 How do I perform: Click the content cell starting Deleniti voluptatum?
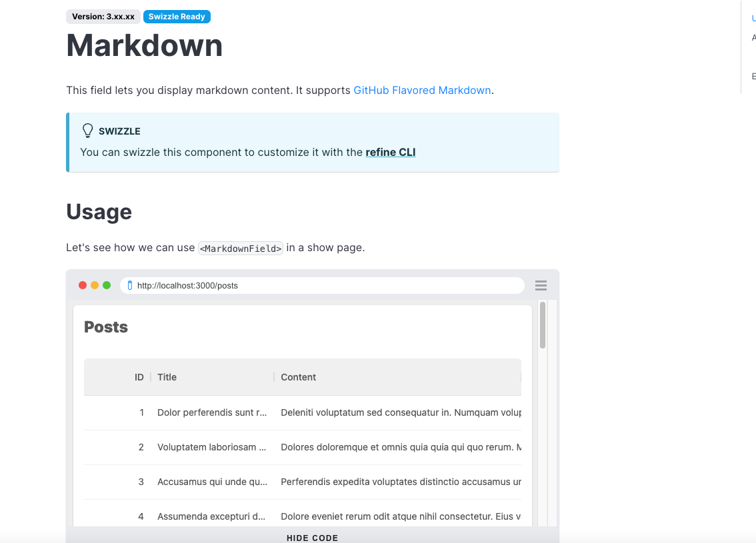tap(401, 412)
